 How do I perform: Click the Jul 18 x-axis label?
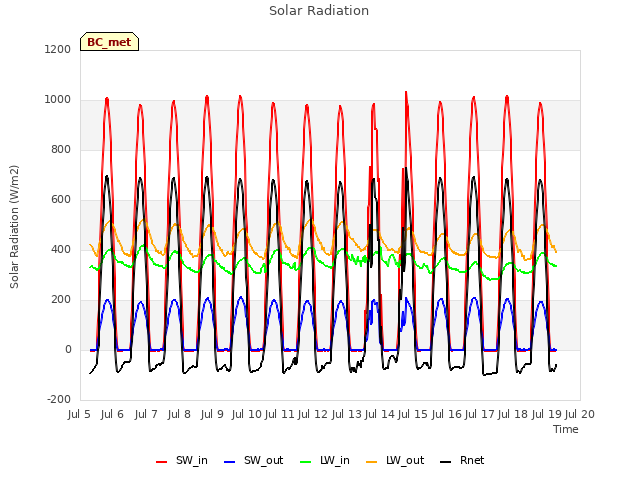[x=513, y=414]
